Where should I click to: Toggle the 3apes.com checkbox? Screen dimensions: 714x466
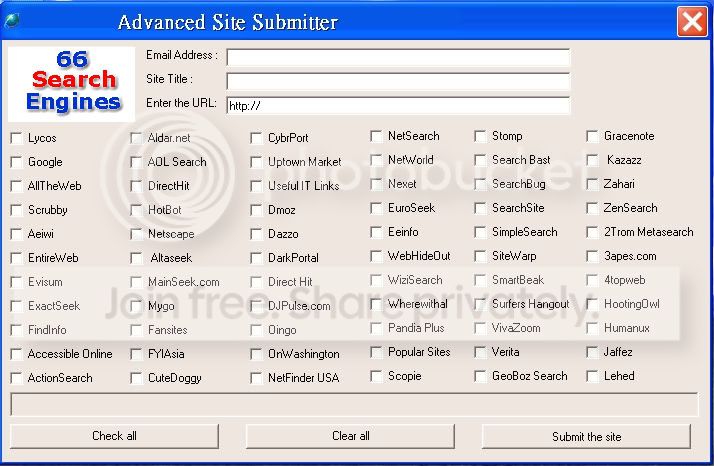(592, 256)
